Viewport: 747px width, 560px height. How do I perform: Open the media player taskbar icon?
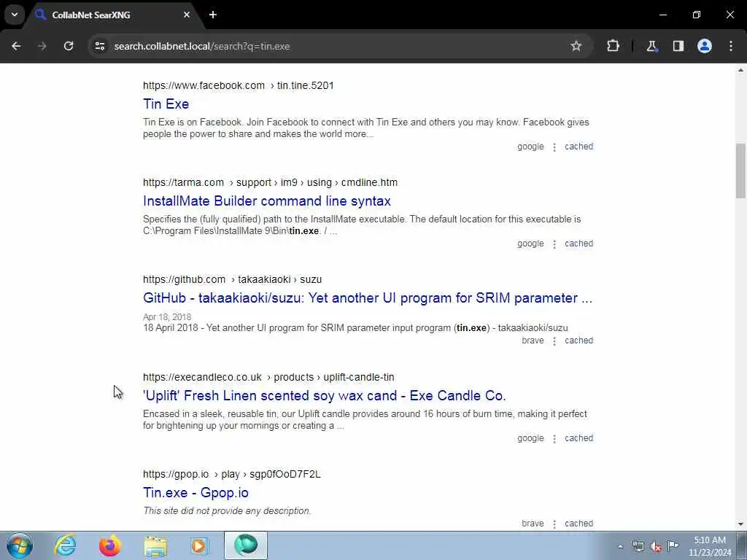[199, 545]
